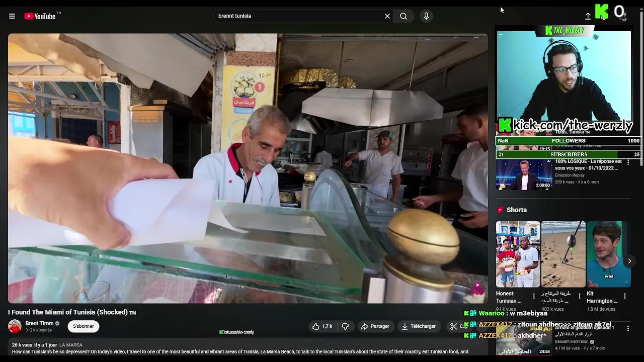Open options for the 'Kit Harrington' short
Screen dimensions: 644x362
tap(625, 296)
